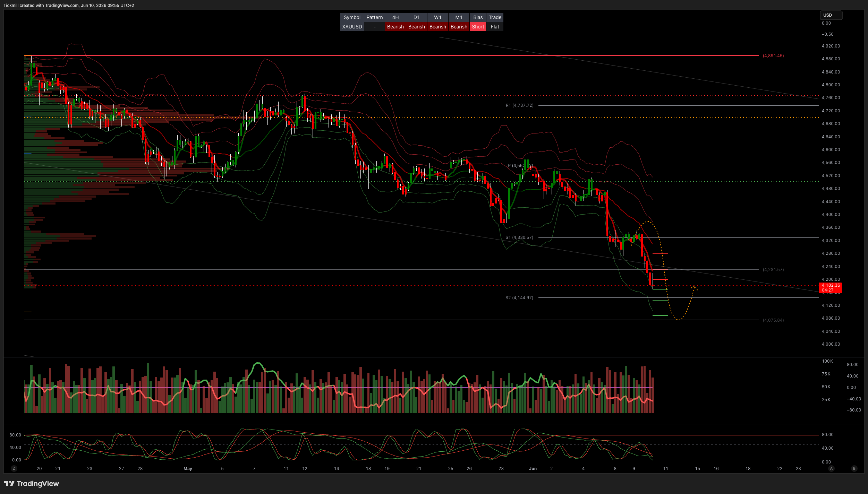Select the XAUUSD symbol cell

352,27
